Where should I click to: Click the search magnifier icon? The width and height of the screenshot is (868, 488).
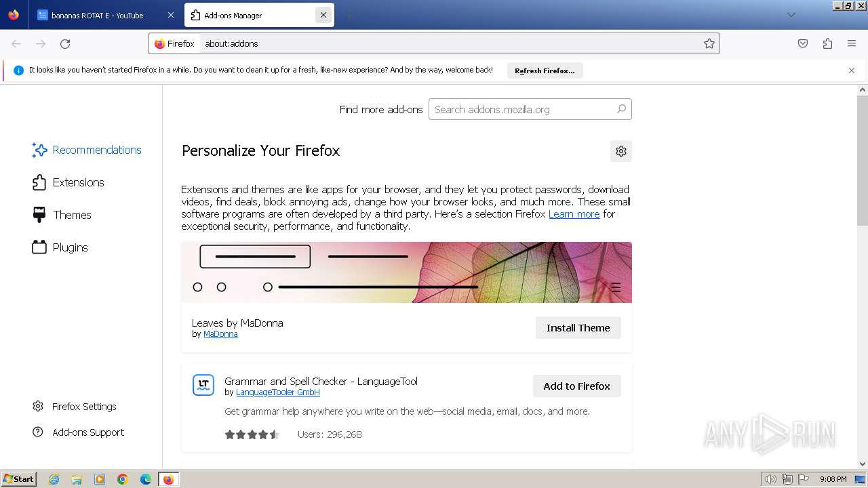coord(621,109)
